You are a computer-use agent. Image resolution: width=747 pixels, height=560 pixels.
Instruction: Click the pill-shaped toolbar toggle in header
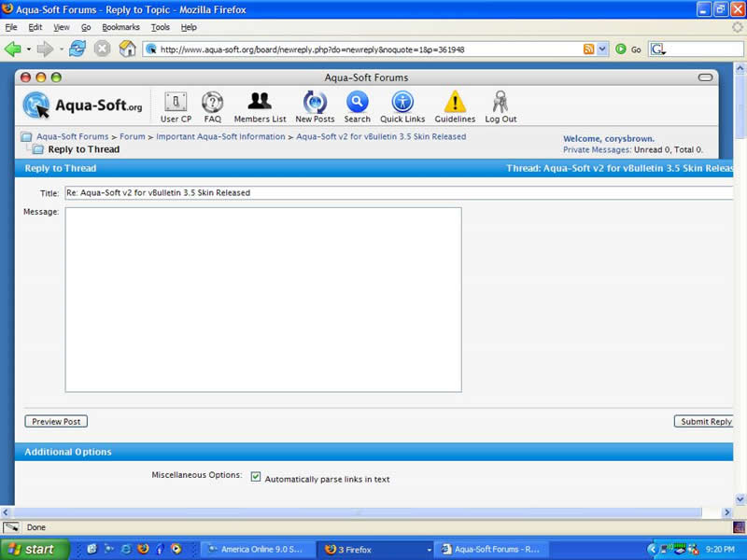[x=705, y=77]
